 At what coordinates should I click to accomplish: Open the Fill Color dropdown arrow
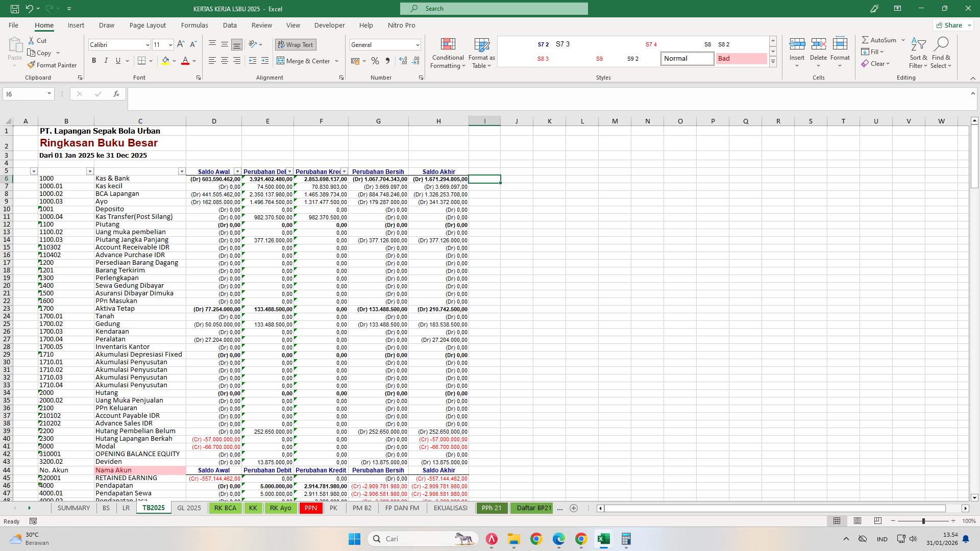click(x=174, y=61)
